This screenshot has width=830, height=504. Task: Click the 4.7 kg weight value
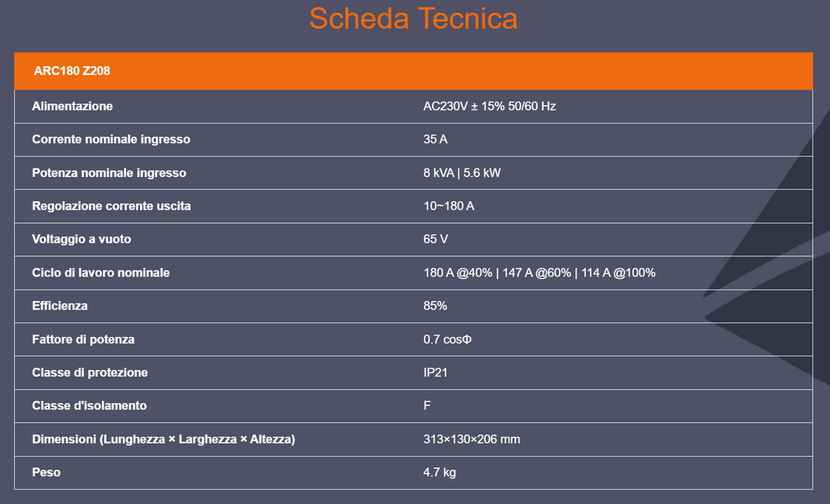coord(439,472)
